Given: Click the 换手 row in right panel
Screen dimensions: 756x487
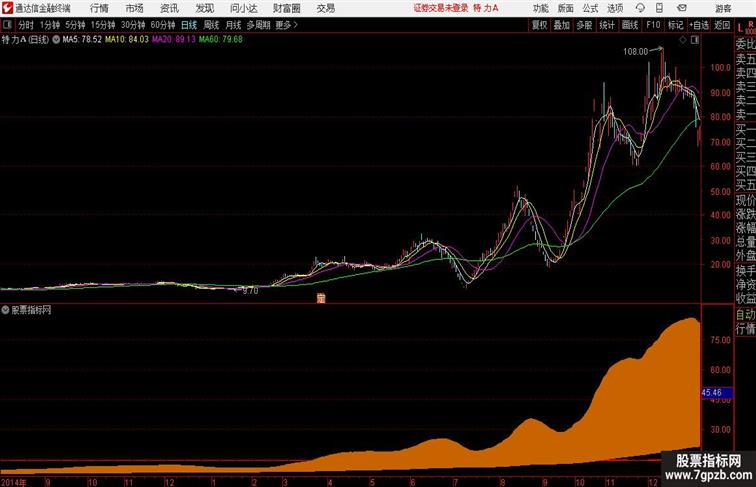Looking at the screenshot, I should click(745, 271).
